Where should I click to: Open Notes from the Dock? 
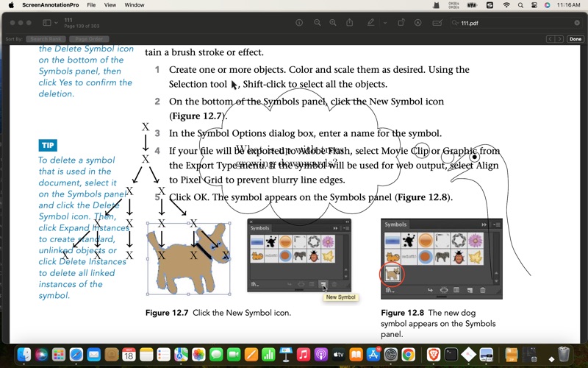point(146,354)
